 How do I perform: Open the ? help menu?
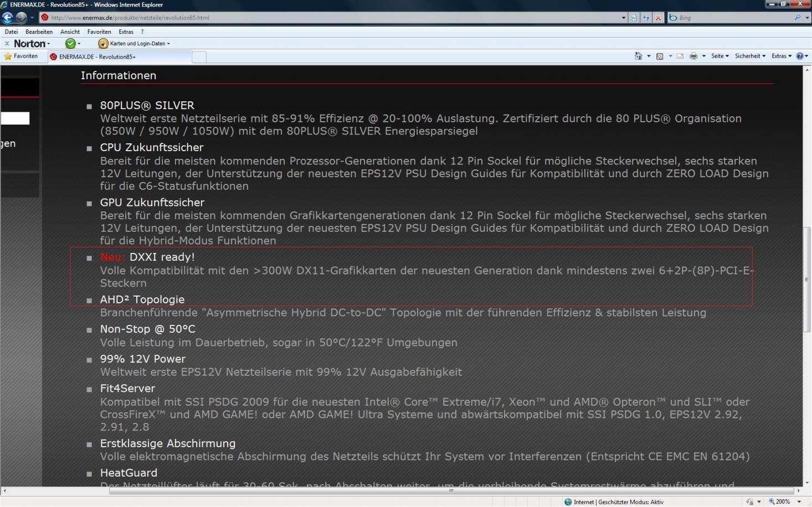(142, 32)
